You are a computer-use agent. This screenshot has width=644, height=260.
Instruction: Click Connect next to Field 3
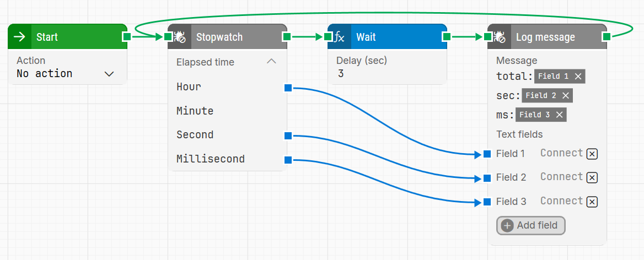pos(561,201)
